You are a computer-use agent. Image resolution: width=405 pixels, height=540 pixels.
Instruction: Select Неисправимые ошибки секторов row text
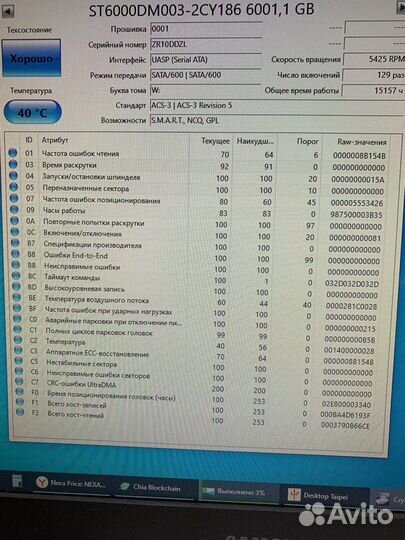pyautogui.click(x=98, y=374)
